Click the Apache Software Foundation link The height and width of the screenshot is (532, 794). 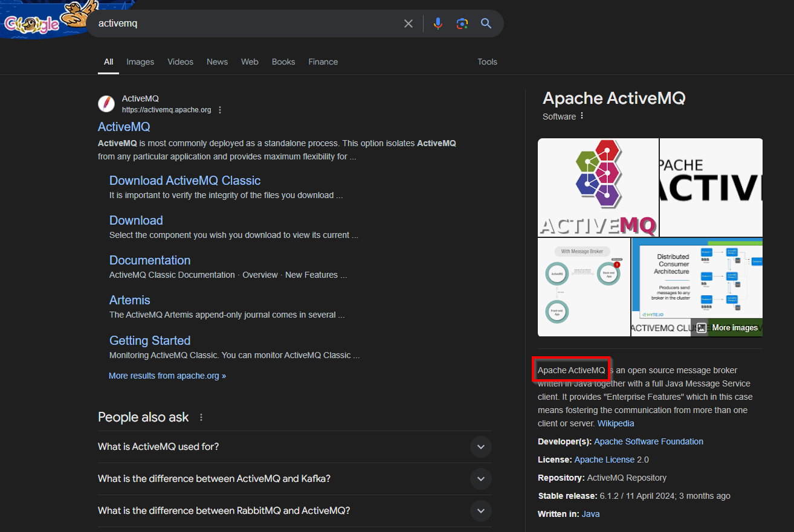click(x=648, y=441)
